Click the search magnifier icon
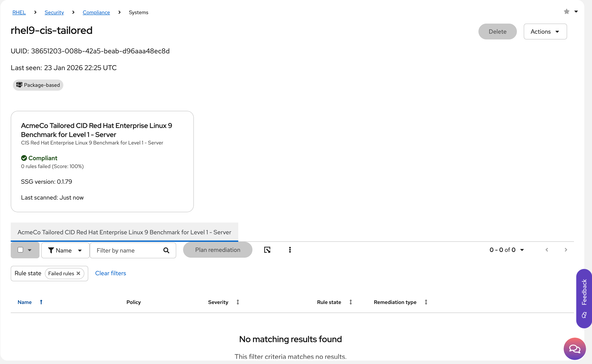 point(166,250)
